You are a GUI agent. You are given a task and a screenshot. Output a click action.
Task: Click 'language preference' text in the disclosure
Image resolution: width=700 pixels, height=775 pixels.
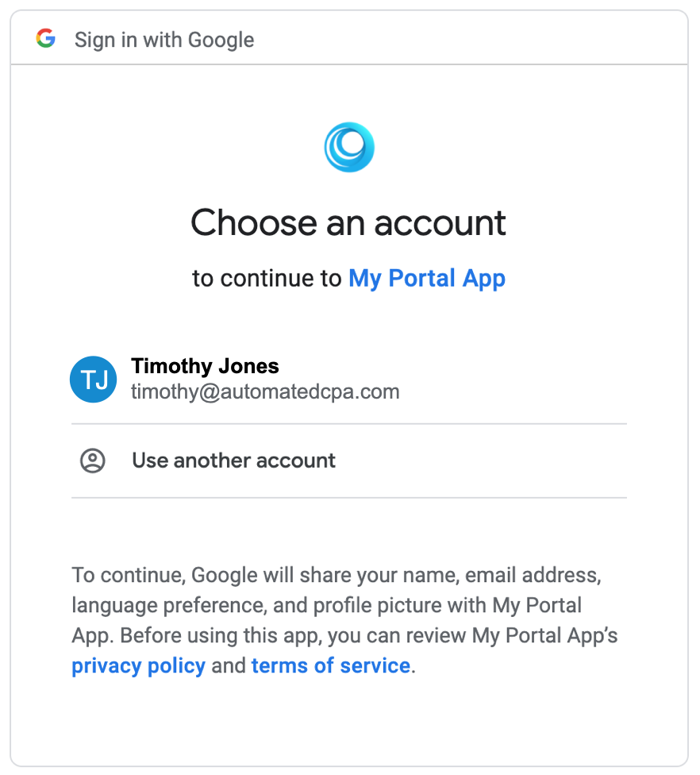pos(169,605)
